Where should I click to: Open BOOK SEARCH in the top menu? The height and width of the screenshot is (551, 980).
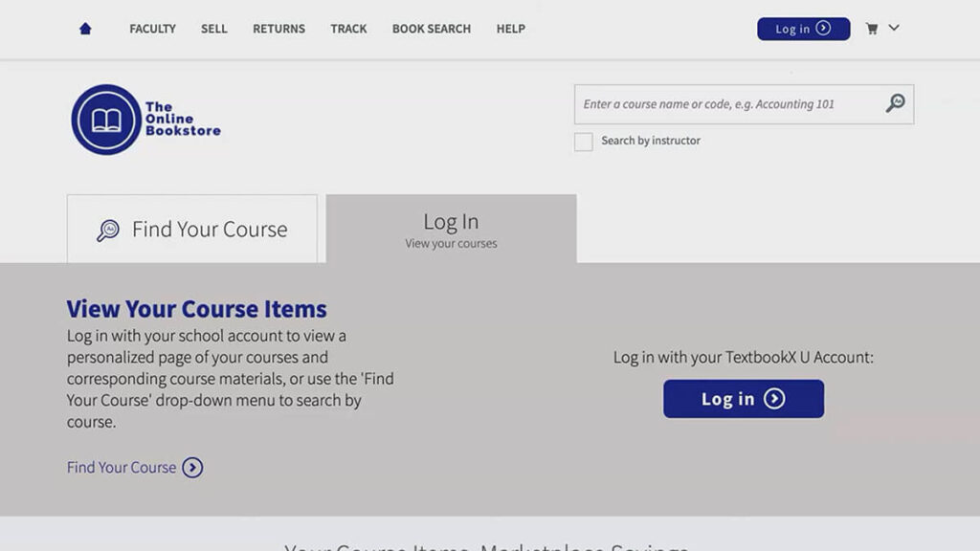coord(431,29)
